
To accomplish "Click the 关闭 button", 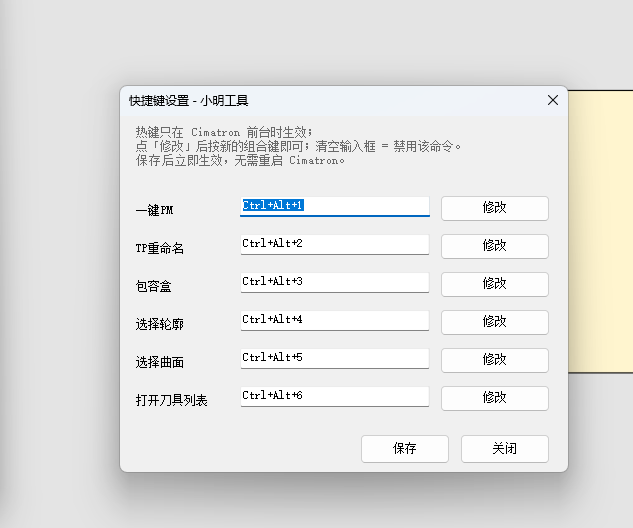I will (505, 448).
